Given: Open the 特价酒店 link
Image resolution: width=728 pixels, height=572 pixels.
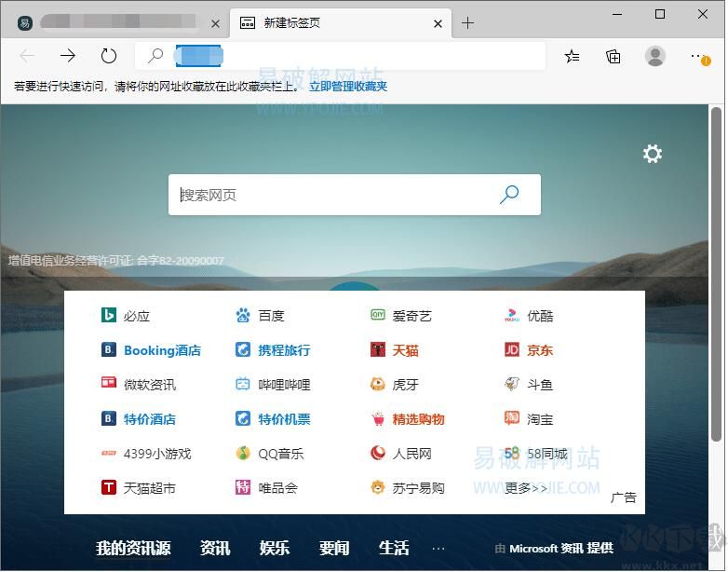Looking at the screenshot, I should [x=150, y=419].
